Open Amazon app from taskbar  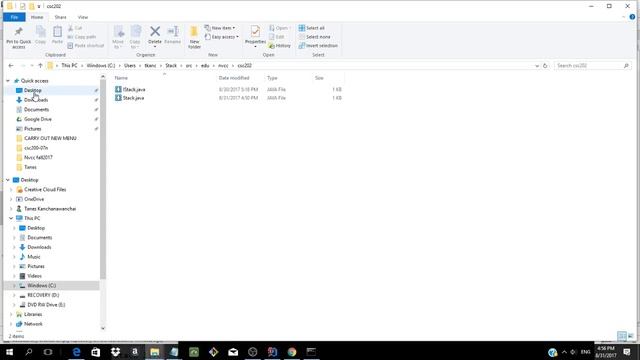tap(135, 352)
